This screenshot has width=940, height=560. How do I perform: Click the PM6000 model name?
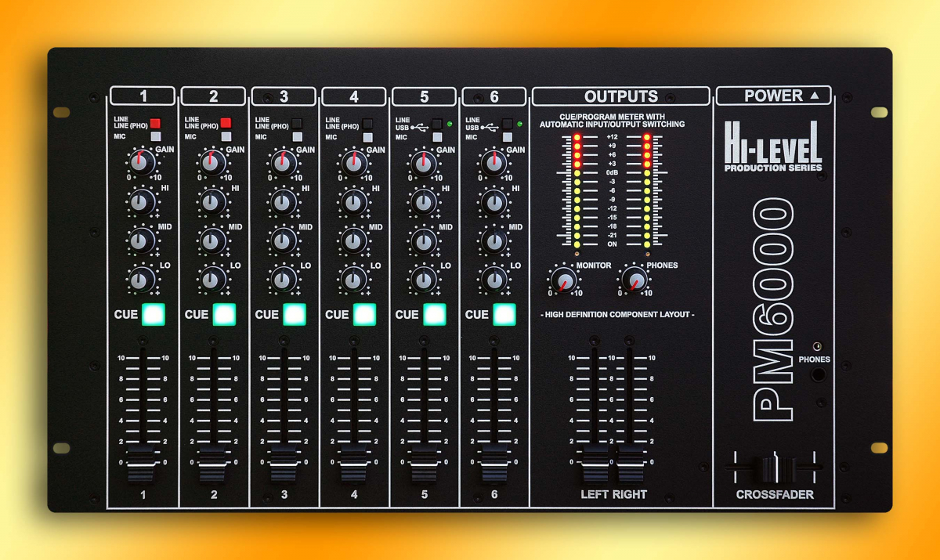tap(773, 309)
